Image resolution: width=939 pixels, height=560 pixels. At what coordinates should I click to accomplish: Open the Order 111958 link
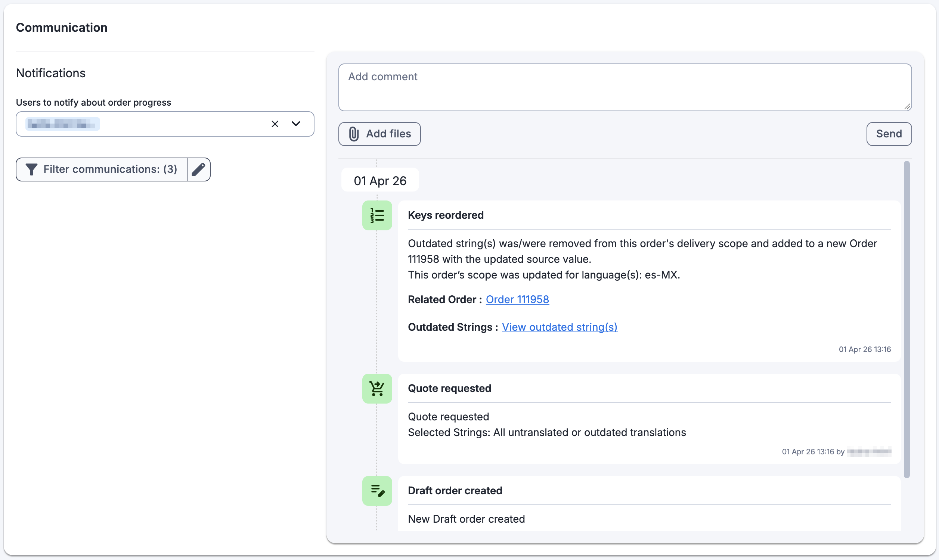point(517,299)
